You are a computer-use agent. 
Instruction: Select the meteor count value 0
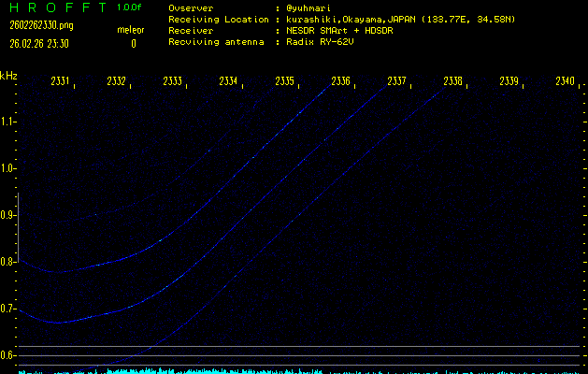[x=134, y=43]
